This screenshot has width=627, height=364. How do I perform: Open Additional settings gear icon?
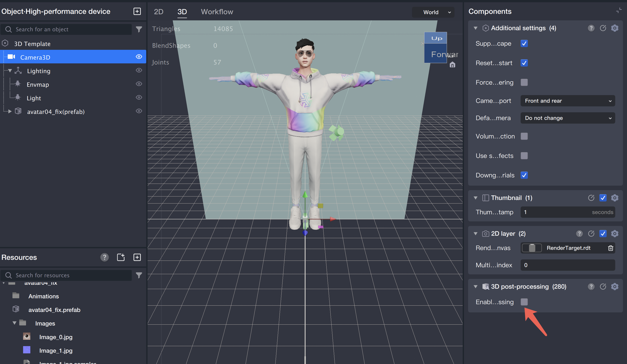point(615,28)
